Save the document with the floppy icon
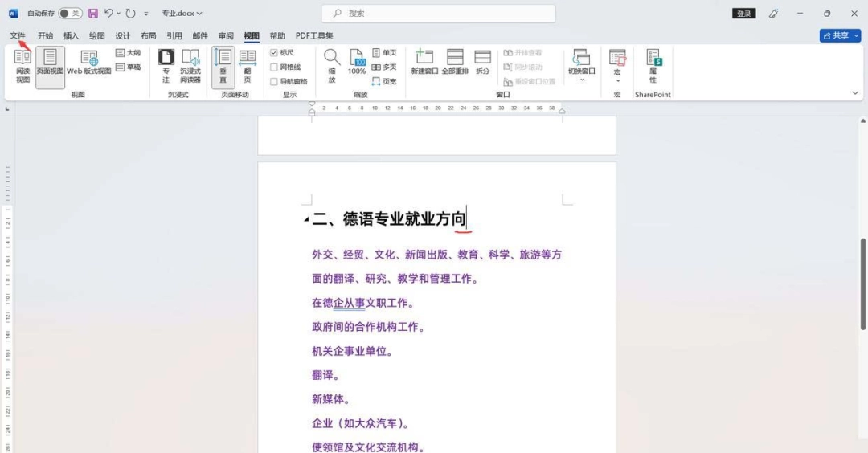 pyautogui.click(x=93, y=14)
